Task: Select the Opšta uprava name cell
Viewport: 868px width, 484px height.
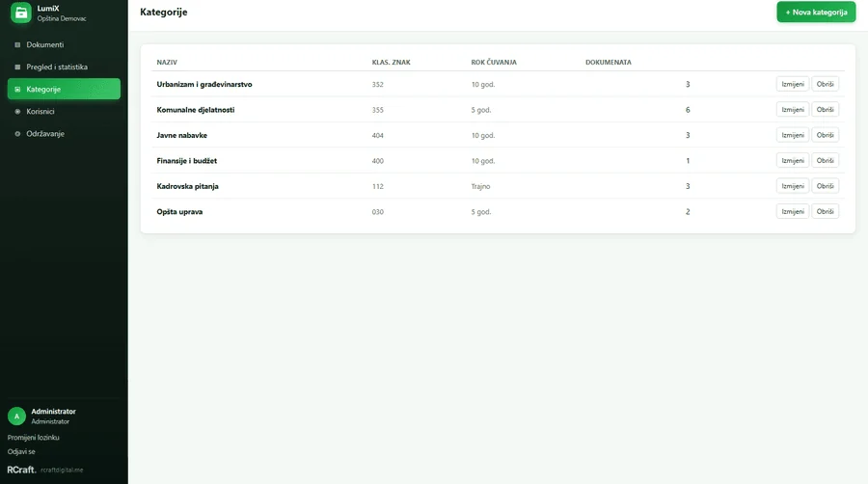Action: 179,212
